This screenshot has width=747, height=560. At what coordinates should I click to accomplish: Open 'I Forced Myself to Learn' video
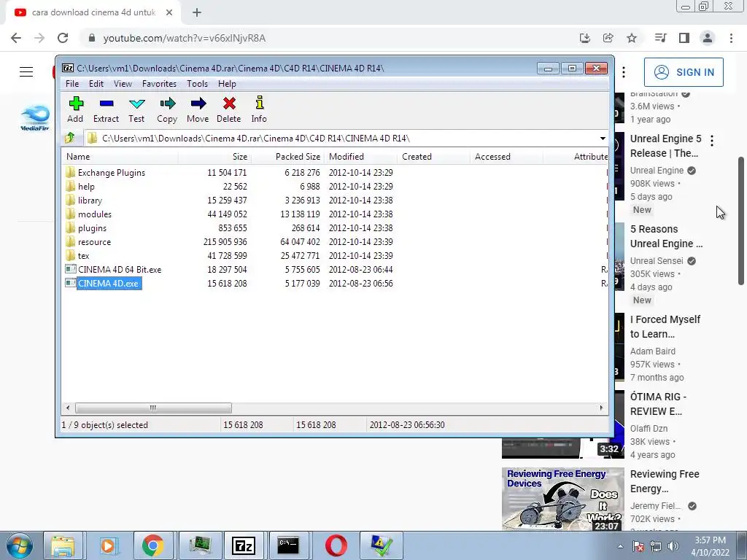pyautogui.click(x=665, y=327)
